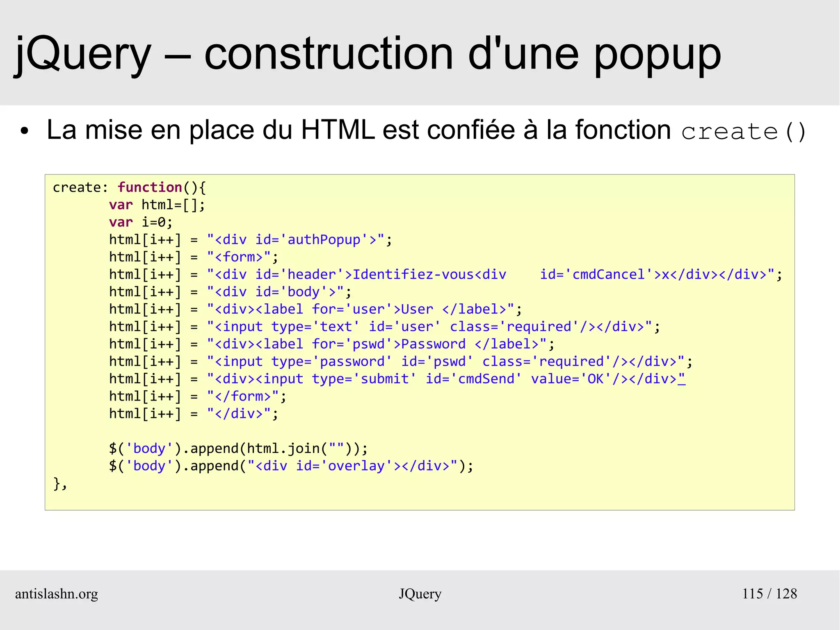The width and height of the screenshot is (840, 630).
Task: Click the code line 'var html=[];'
Action: [x=157, y=205]
